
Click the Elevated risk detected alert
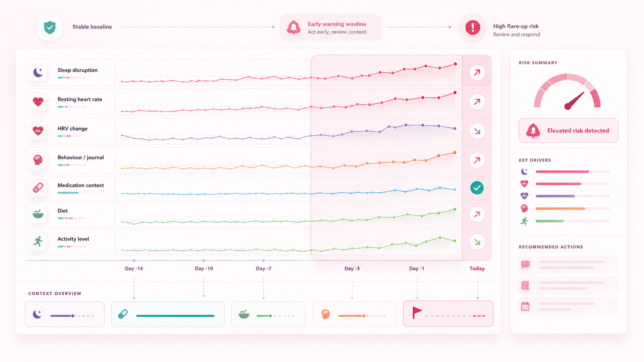569,130
